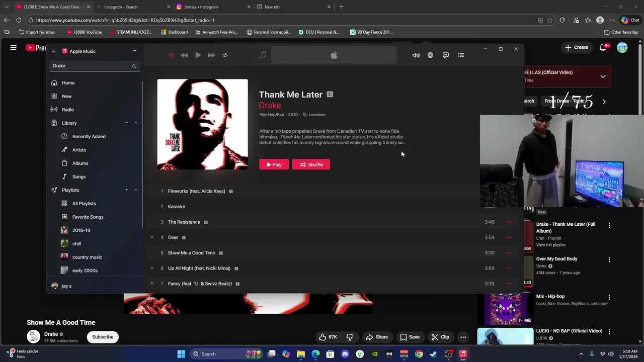
Task: Open the YouTube hamburger guide menu
Action: pyautogui.click(x=14, y=47)
